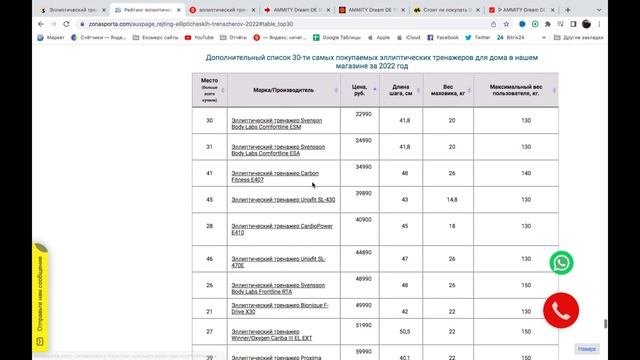
Task: Sort table by Место column arrows
Action: pos(223,90)
